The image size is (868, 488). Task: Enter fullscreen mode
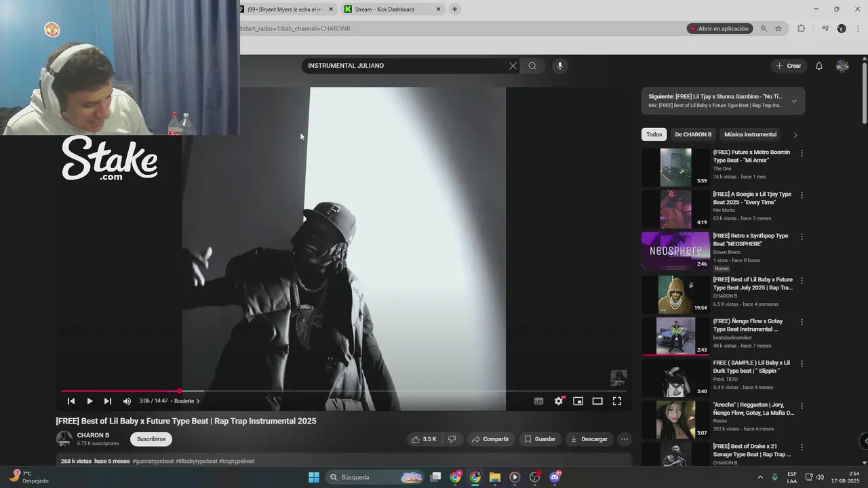point(617,401)
